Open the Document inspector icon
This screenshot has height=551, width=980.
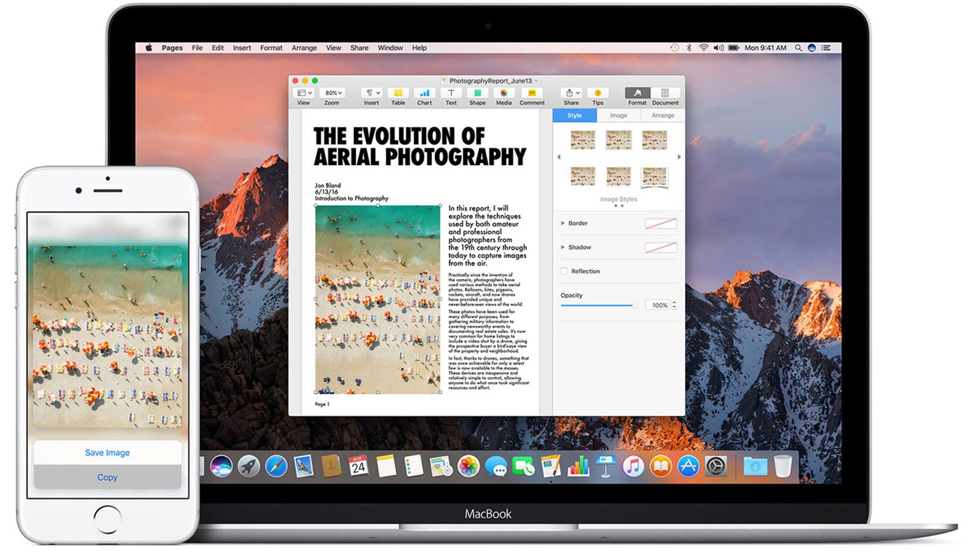click(665, 93)
